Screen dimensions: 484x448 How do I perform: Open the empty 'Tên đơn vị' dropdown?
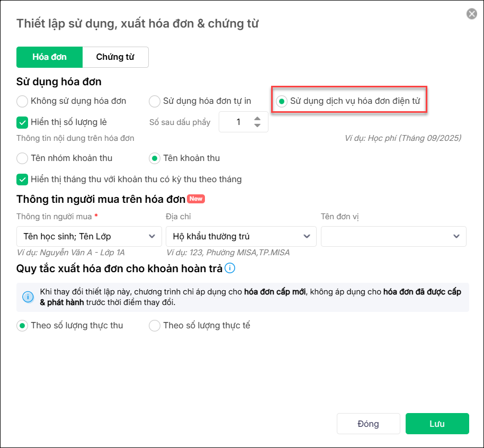click(x=393, y=236)
